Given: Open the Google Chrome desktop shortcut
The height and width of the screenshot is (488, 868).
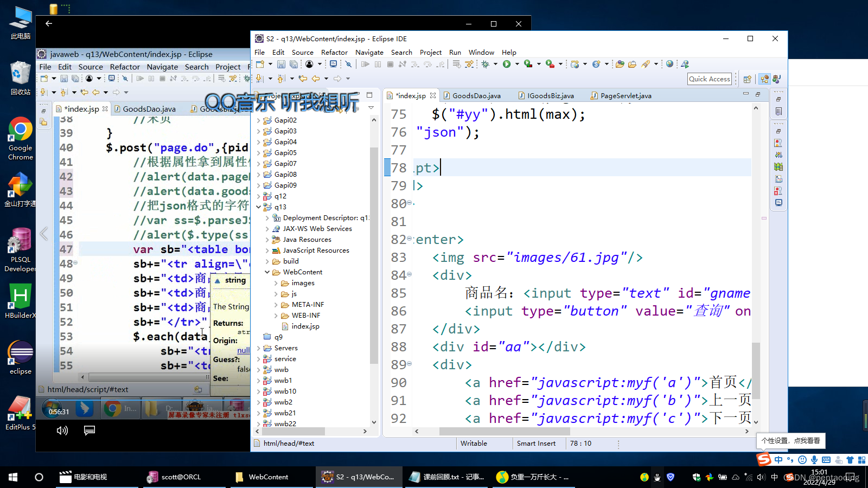Looking at the screenshot, I should (20, 138).
